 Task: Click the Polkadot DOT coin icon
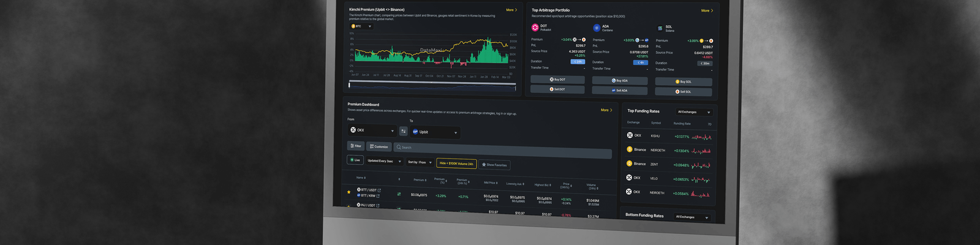point(535,28)
